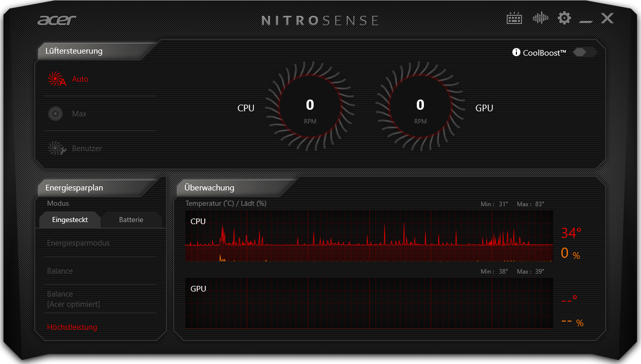This screenshot has height=364, width=641.
Task: Click the GPU temperature graph
Action: [x=369, y=303]
